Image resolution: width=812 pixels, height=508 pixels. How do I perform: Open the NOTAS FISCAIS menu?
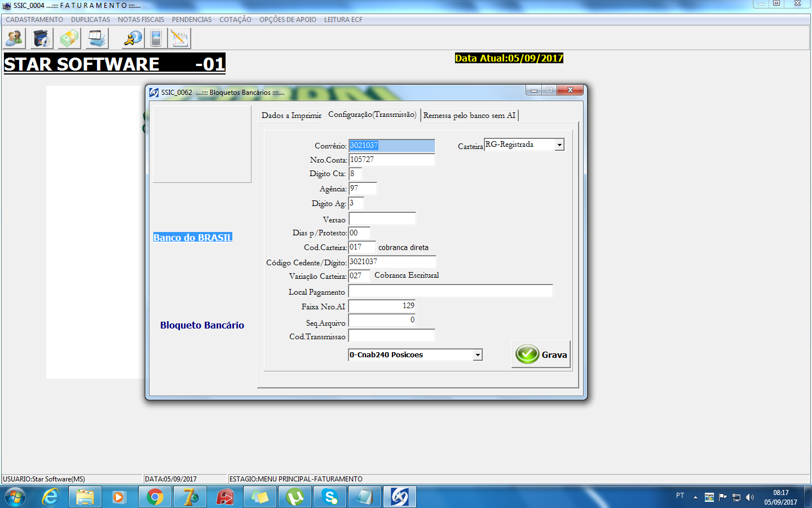pos(141,20)
